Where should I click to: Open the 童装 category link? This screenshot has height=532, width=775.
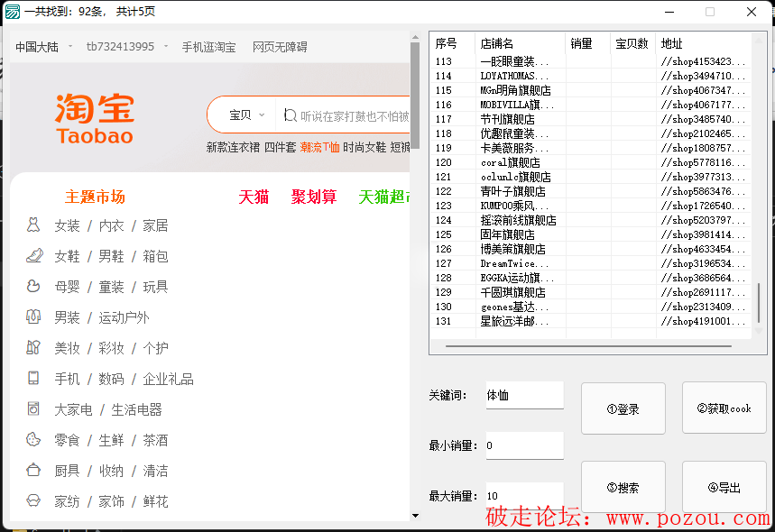click(111, 287)
